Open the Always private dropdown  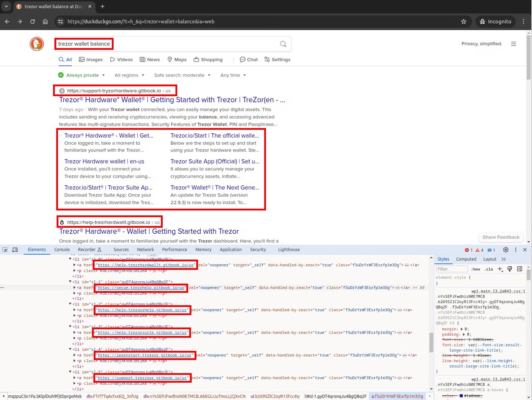pyautogui.click(x=81, y=75)
